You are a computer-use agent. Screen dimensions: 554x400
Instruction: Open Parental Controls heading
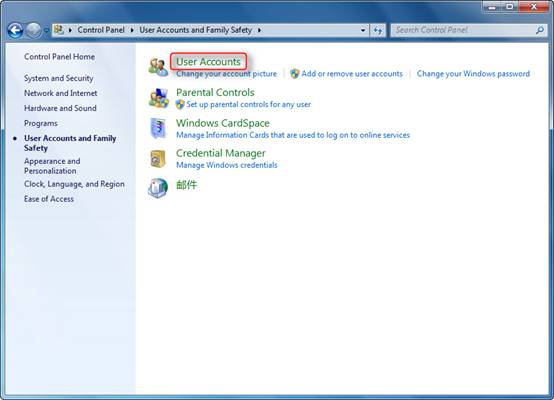pos(215,93)
